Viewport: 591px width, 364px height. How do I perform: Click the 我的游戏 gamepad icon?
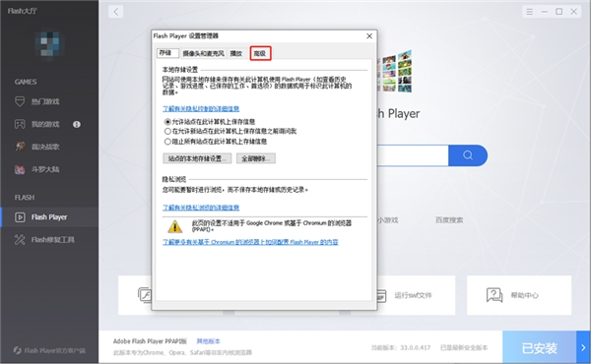pos(20,124)
